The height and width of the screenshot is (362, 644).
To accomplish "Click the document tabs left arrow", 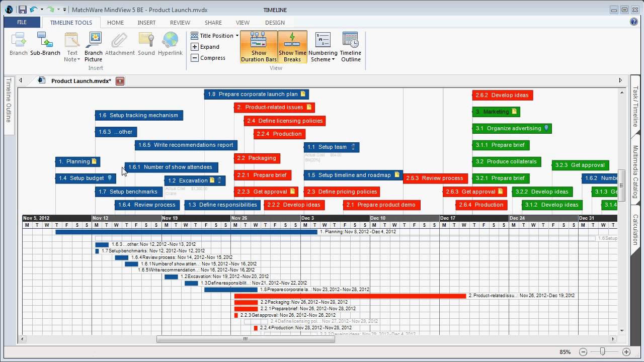I will coord(21,80).
